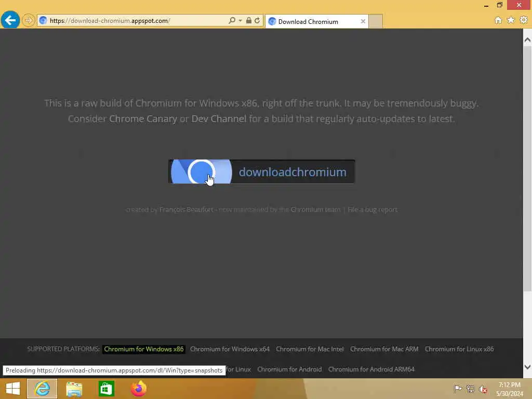Open the Tools gear icon
Viewport: 532px width, 399px height.
pyautogui.click(x=524, y=20)
